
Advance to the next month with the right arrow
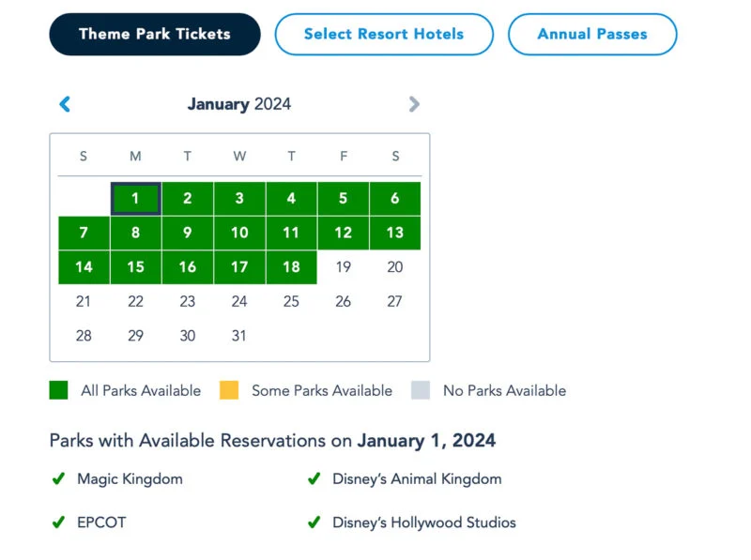click(414, 104)
